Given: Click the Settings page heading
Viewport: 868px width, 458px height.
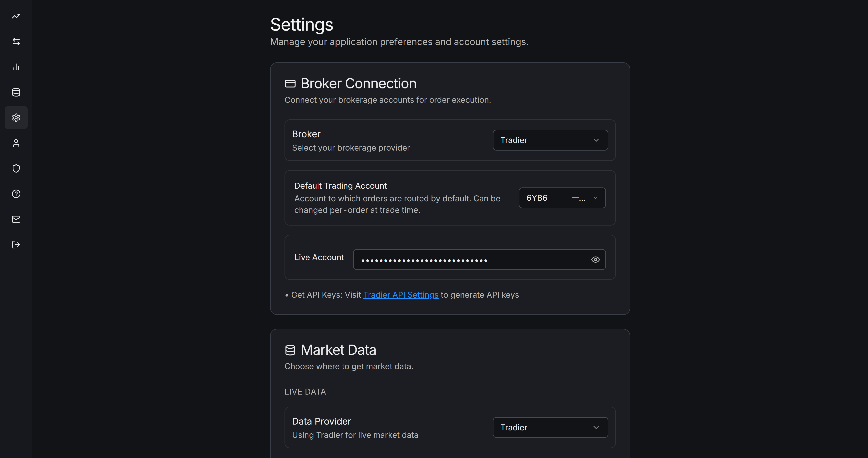Looking at the screenshot, I should click(302, 25).
